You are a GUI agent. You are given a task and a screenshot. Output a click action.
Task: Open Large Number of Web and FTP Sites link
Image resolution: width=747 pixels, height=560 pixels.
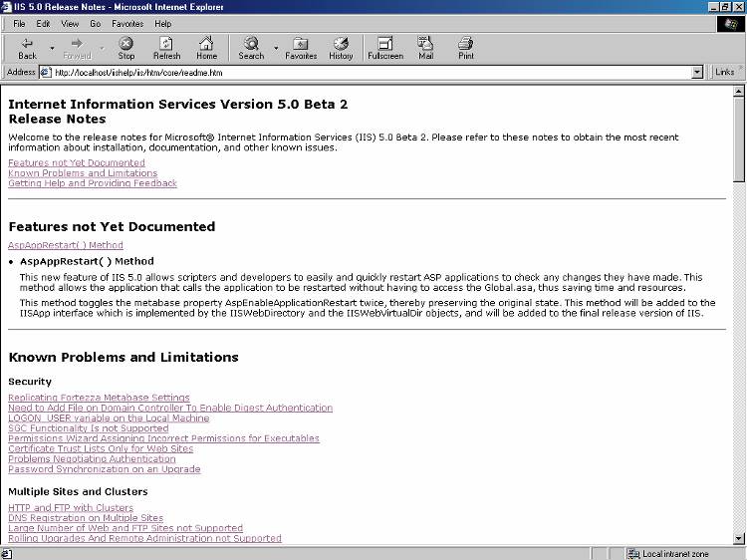[125, 528]
